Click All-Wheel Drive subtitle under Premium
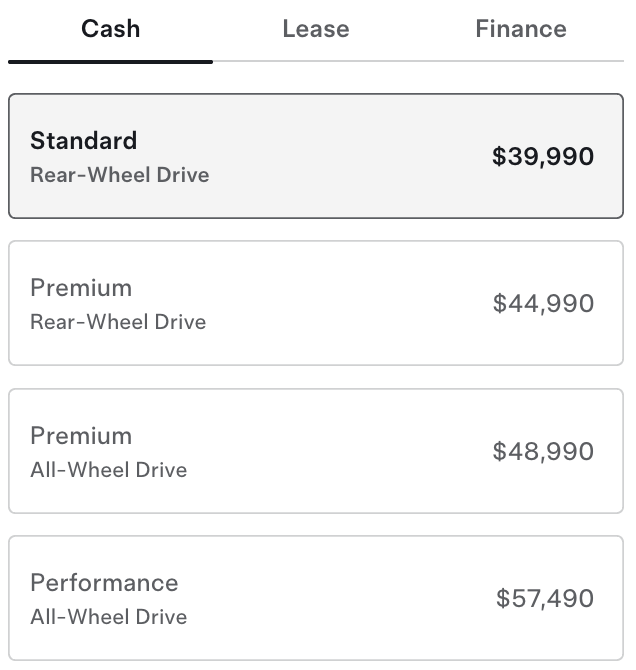Screen dimensions: 636x670 coord(109,470)
